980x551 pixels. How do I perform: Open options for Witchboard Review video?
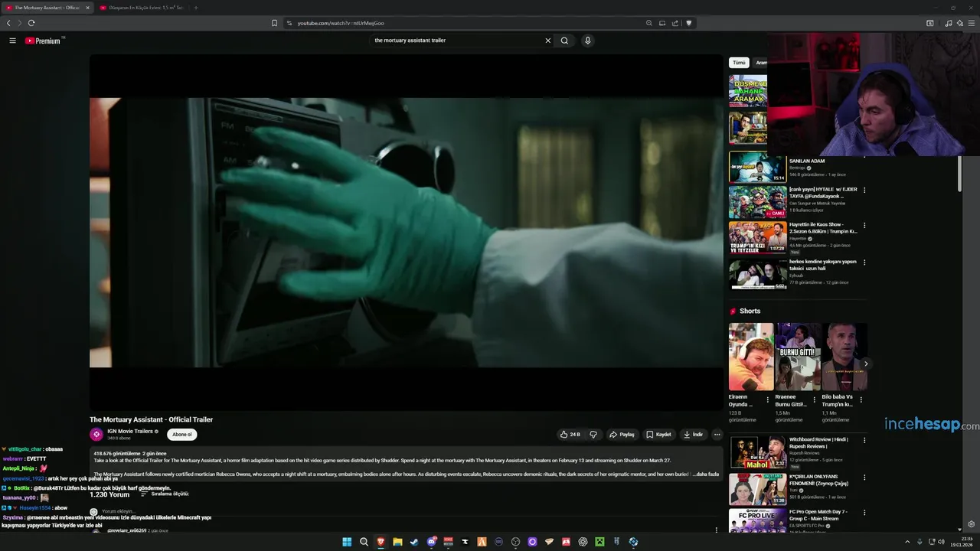(x=864, y=440)
